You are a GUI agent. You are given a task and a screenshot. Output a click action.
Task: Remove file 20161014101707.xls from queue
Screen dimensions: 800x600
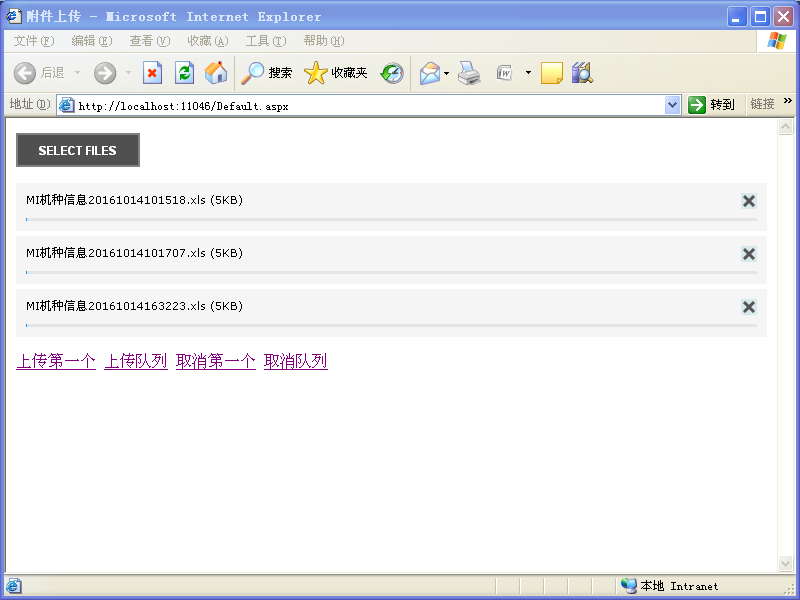pyautogui.click(x=748, y=254)
